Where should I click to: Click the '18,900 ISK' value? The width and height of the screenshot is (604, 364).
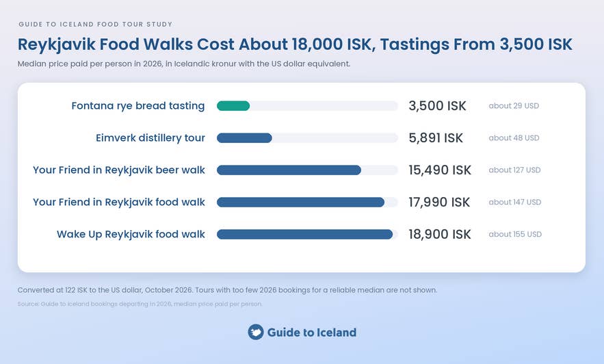[440, 234]
